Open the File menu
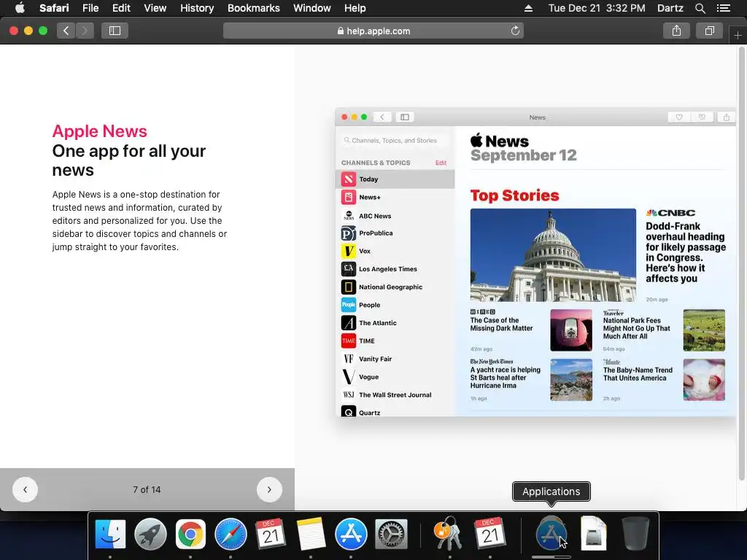The image size is (747, 560). click(x=90, y=8)
